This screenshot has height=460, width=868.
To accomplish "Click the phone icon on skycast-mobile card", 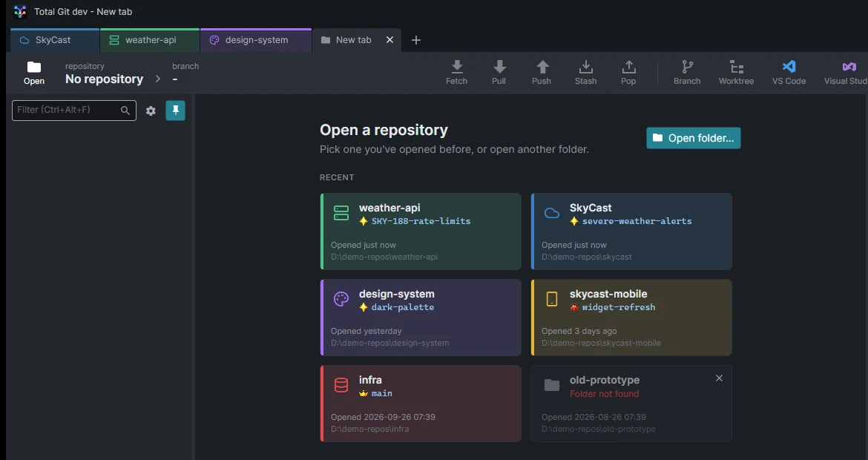I will pos(552,299).
